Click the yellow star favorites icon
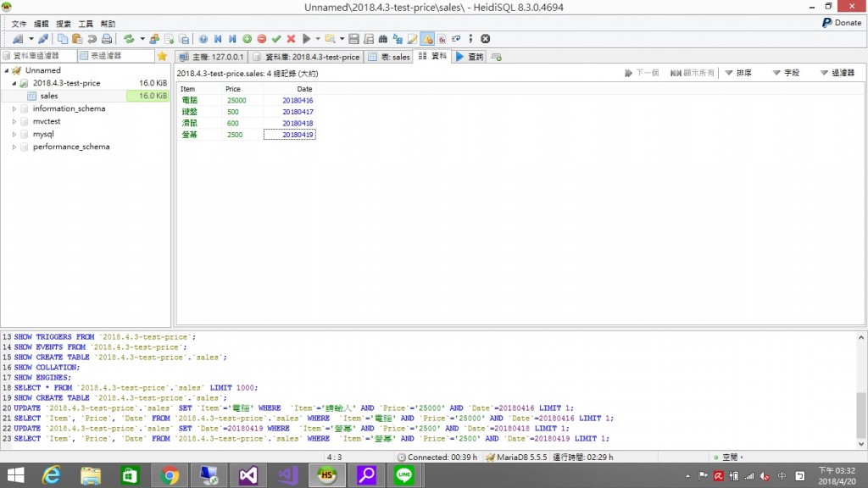 coord(162,56)
